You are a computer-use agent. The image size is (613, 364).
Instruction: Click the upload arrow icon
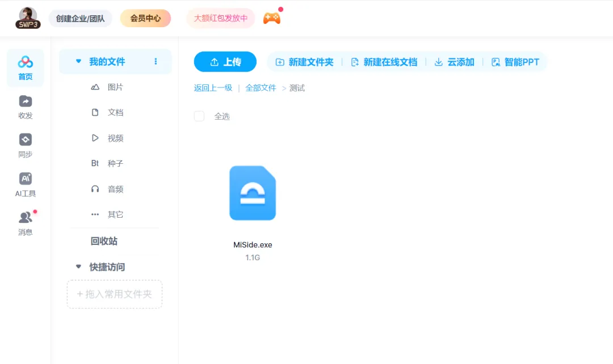pyautogui.click(x=214, y=62)
